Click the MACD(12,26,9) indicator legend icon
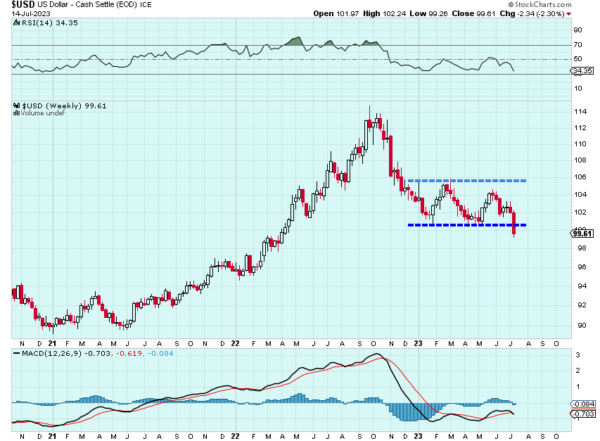Screen dimensions: 600x441 click(15, 354)
